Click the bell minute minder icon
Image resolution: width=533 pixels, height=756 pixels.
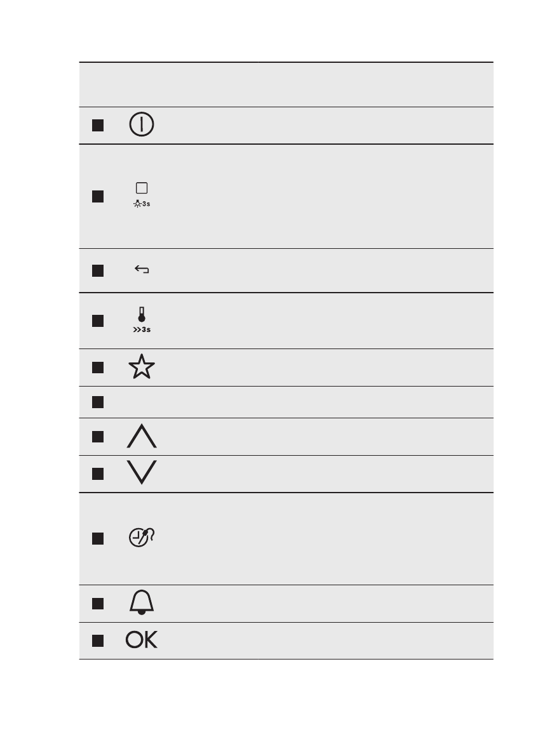(142, 603)
